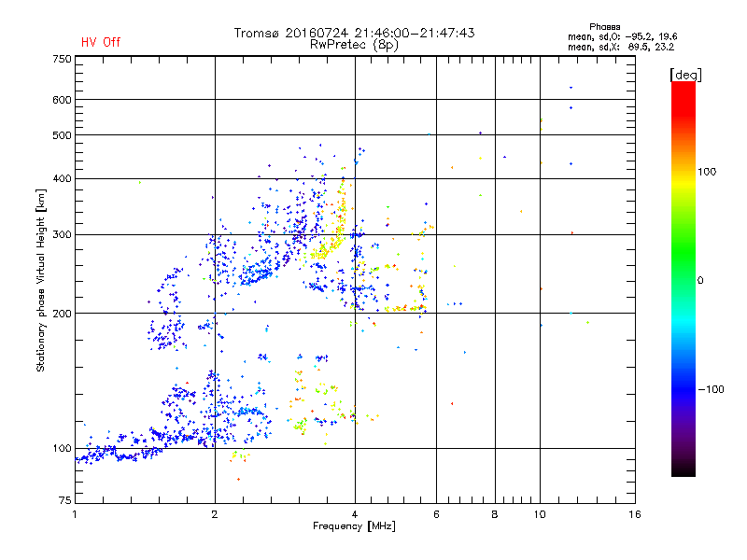Click the x-axis label '8'

click(x=495, y=514)
